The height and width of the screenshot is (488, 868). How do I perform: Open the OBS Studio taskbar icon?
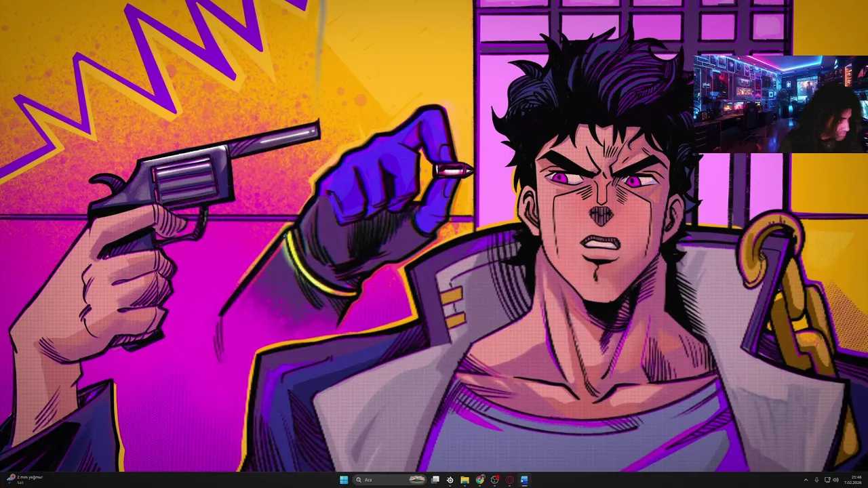point(495,480)
